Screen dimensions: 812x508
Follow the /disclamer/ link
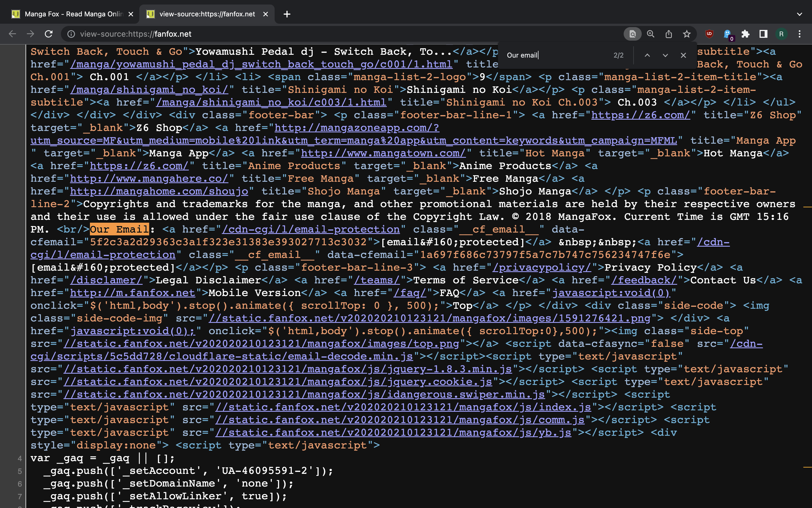point(106,281)
